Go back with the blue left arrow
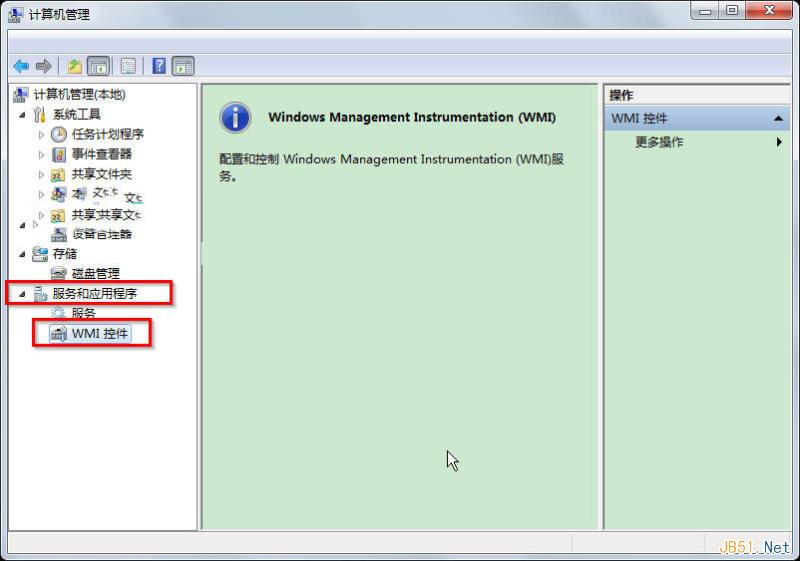Image resolution: width=800 pixels, height=561 pixels. tap(21, 66)
